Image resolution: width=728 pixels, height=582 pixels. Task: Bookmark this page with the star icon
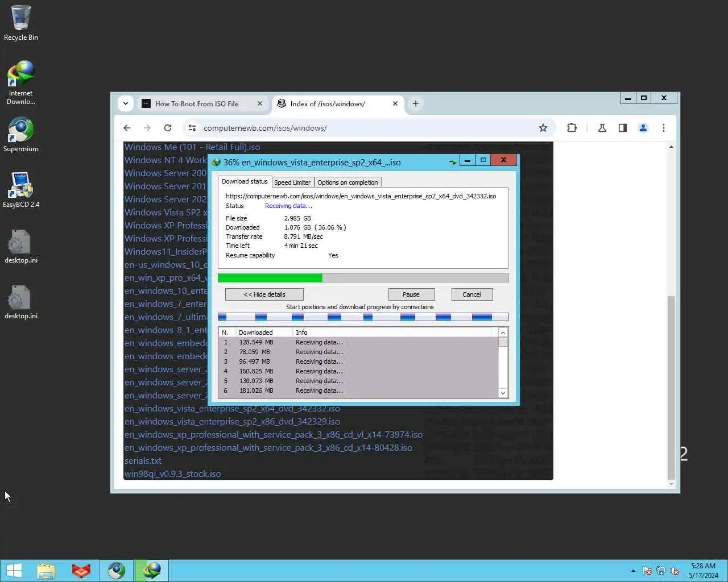click(543, 128)
